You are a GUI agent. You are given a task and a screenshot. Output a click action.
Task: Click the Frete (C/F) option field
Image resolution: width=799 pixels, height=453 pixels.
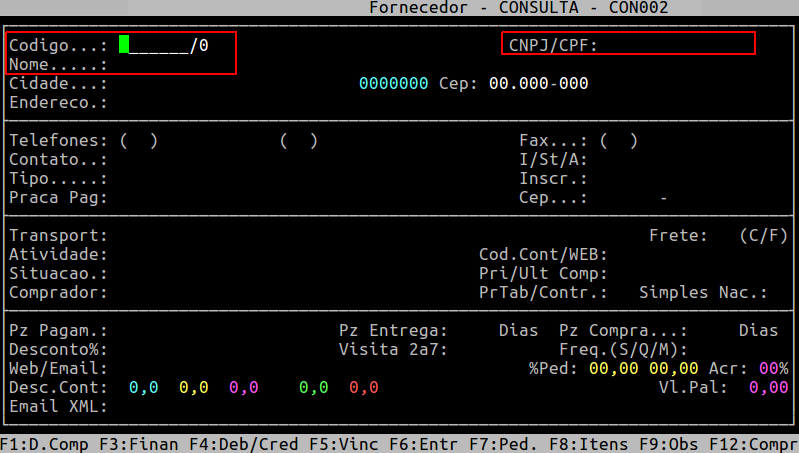(763, 236)
